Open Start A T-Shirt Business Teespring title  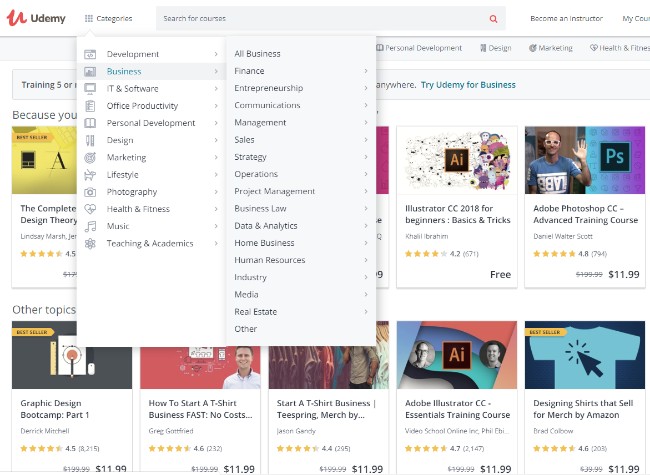[326, 409]
